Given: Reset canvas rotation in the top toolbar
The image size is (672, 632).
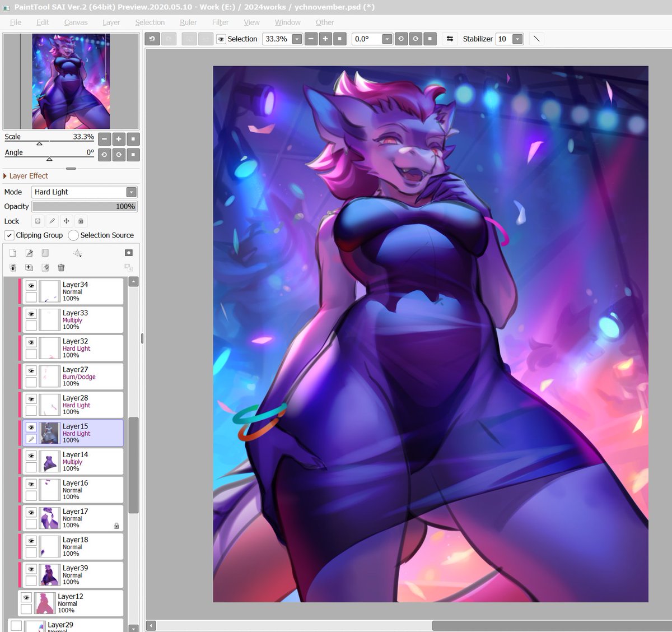Looking at the screenshot, I should click(x=430, y=39).
